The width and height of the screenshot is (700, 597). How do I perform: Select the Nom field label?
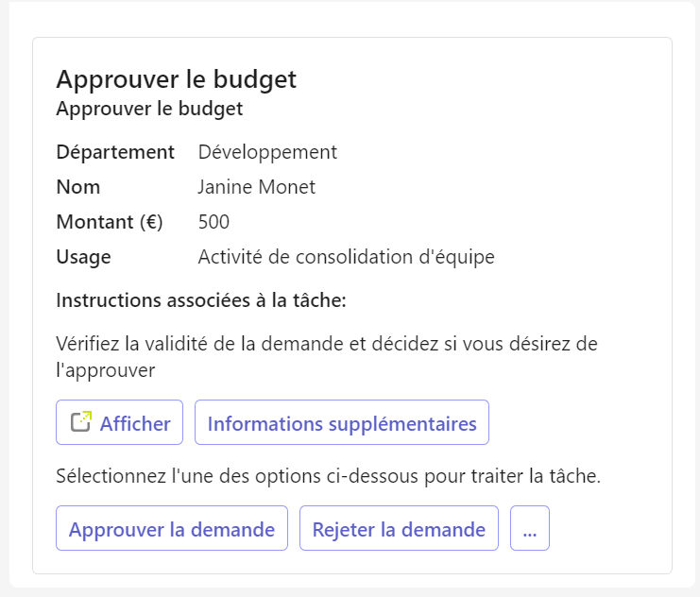[x=78, y=187]
